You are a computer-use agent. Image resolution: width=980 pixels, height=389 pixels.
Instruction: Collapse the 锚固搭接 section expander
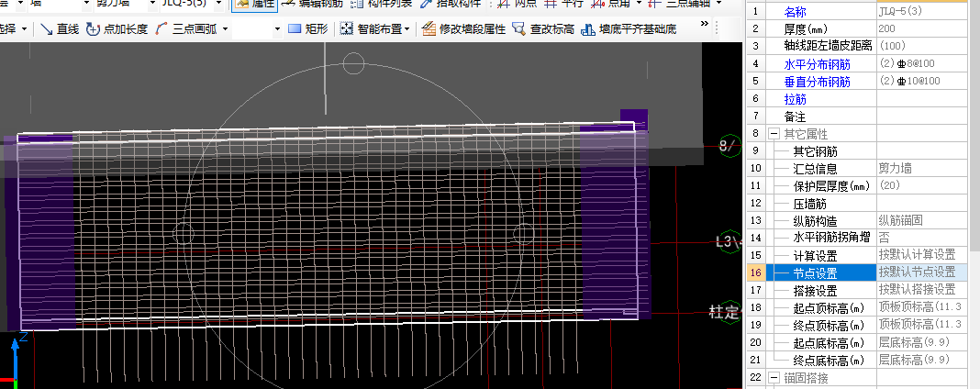click(x=774, y=378)
